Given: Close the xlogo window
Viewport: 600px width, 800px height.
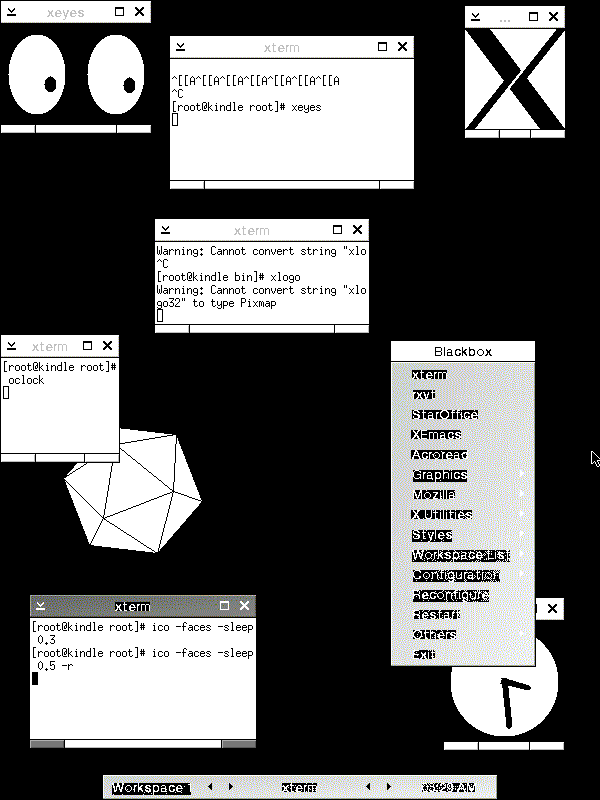Looking at the screenshot, I should point(553,16).
